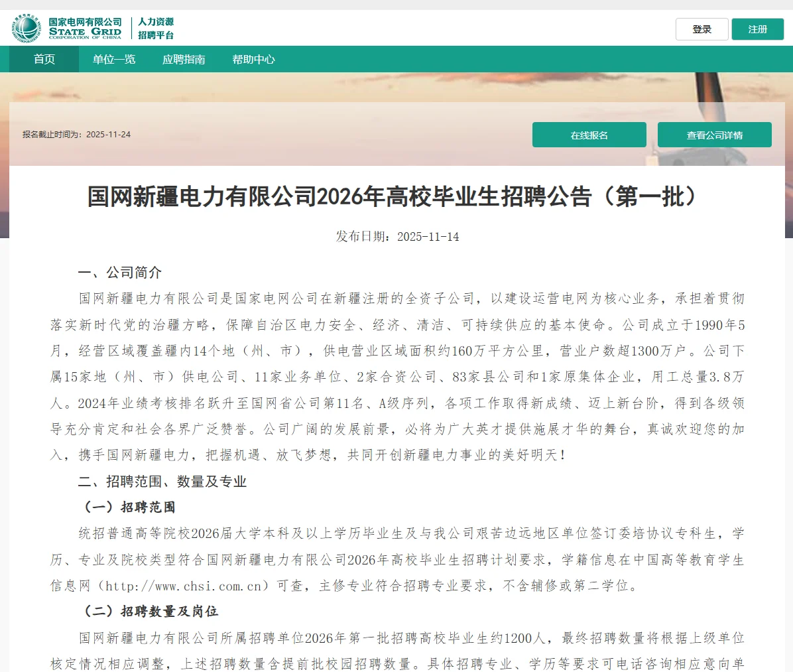Click the 一、公司简介 heading

click(x=120, y=273)
